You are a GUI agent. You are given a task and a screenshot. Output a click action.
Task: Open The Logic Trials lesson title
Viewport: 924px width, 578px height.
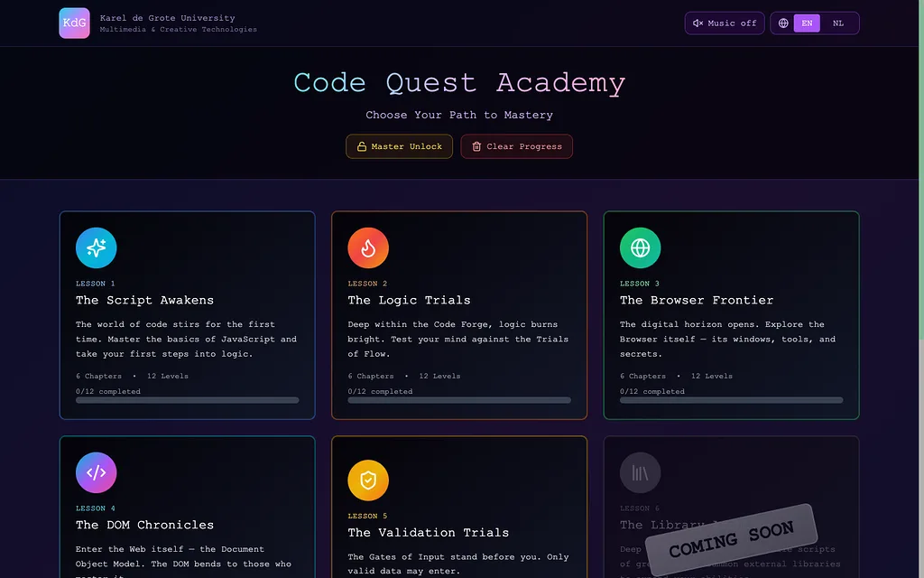click(x=409, y=300)
